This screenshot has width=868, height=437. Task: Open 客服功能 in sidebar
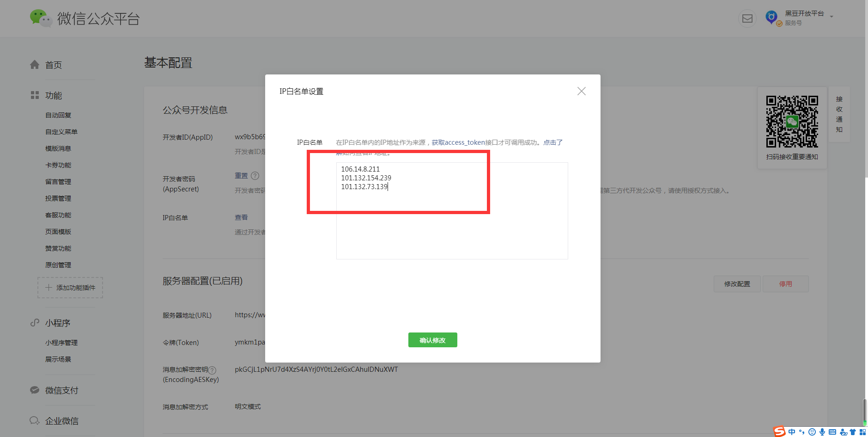point(58,215)
